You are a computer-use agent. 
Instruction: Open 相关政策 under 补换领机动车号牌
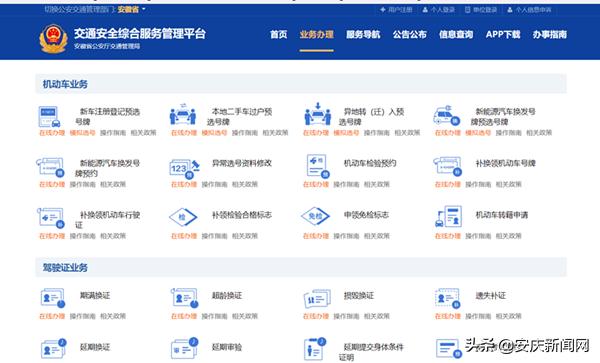(x=509, y=184)
